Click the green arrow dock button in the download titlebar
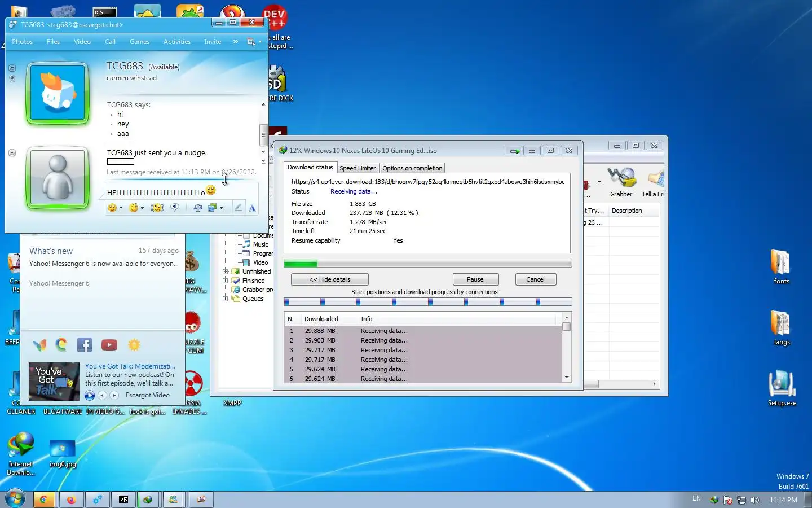Screen dimensions: 812x508 point(513,151)
